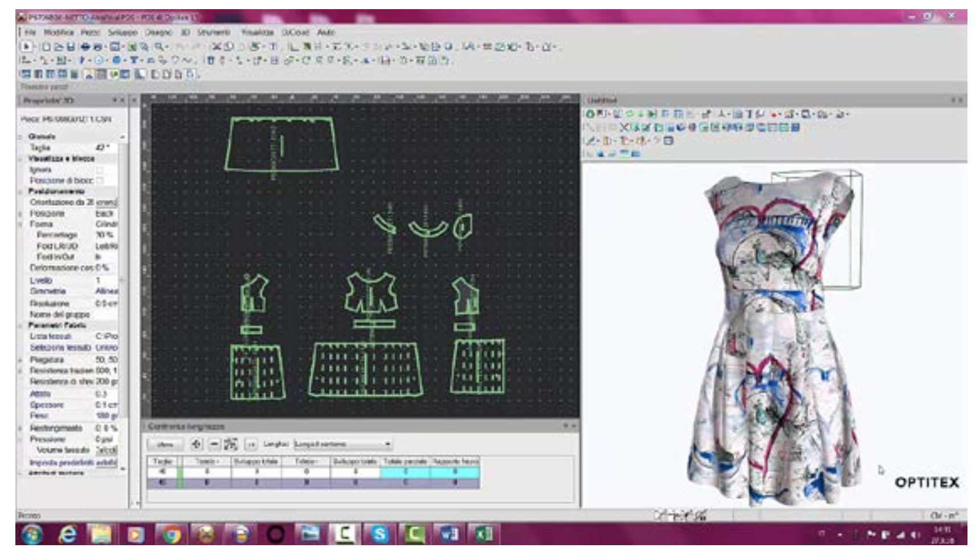Image resolution: width=980 pixels, height=560 pixels.
Task: Close the Confronta lunghezze panel
Action: pyautogui.click(x=573, y=426)
